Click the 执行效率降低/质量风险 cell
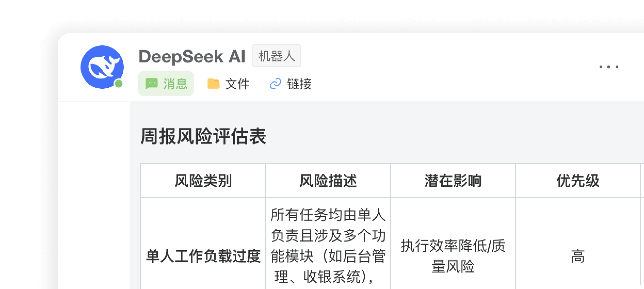 pyautogui.click(x=453, y=256)
